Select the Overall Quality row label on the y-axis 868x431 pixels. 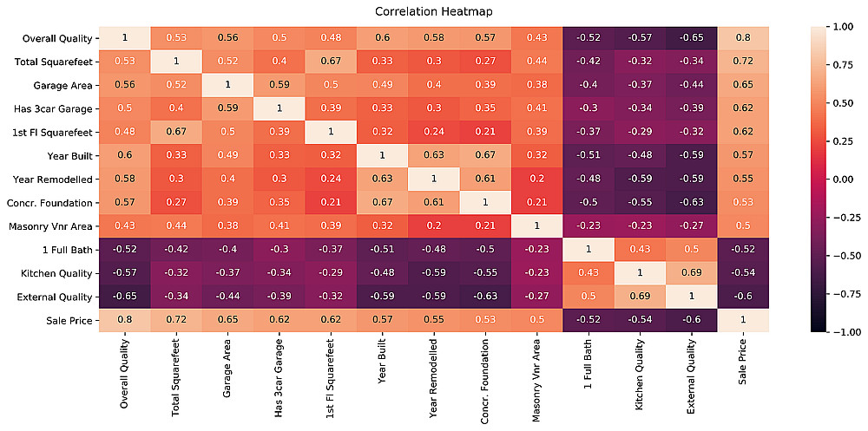57,38
